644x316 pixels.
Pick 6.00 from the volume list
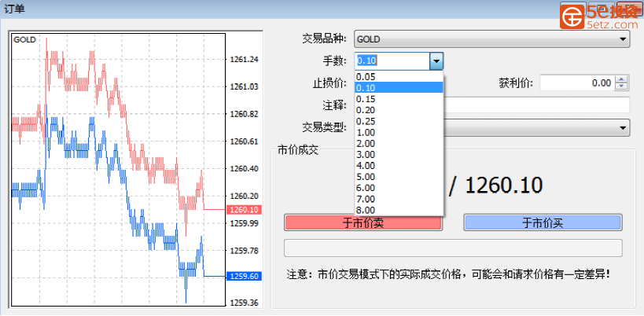tap(399, 188)
